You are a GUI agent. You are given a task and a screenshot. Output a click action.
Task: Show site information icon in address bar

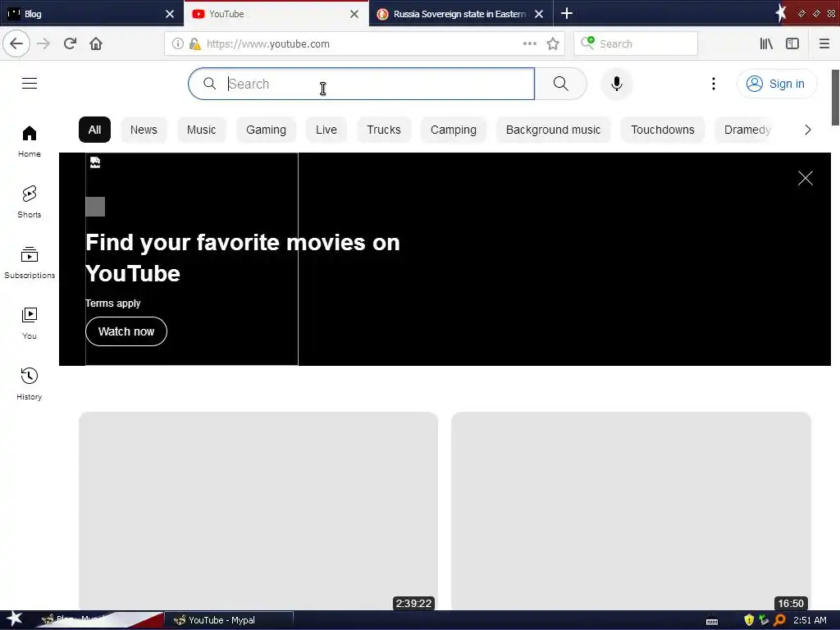(178, 44)
